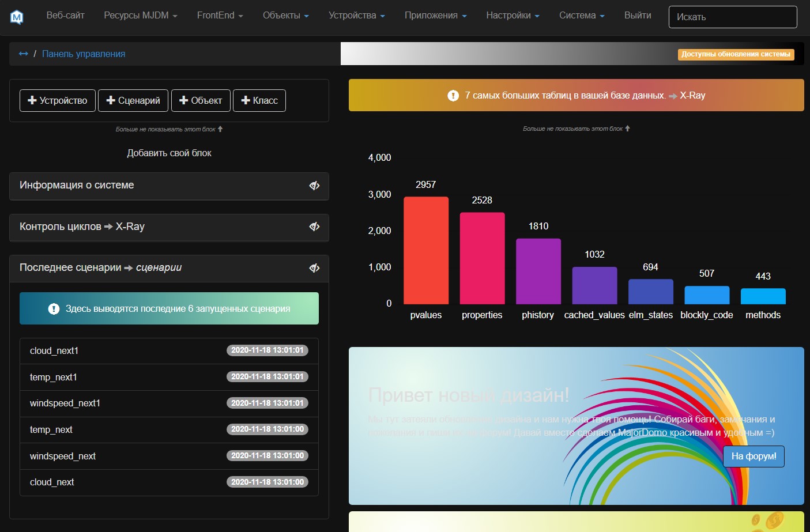Expand the Устройства dropdown
Screen dimensions: 810x532
point(357,16)
